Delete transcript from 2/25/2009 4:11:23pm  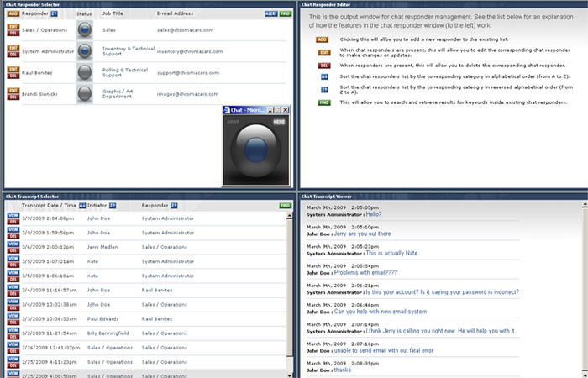pos(13,365)
